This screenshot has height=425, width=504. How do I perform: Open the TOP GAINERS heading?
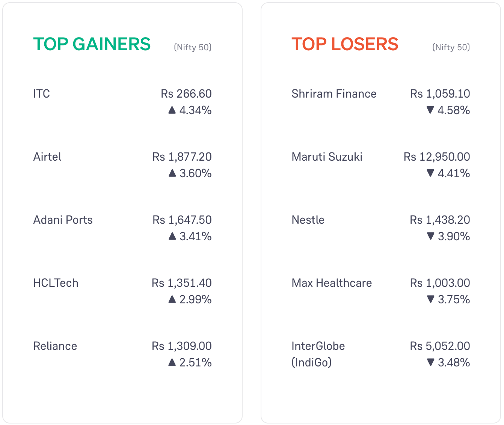92,44
